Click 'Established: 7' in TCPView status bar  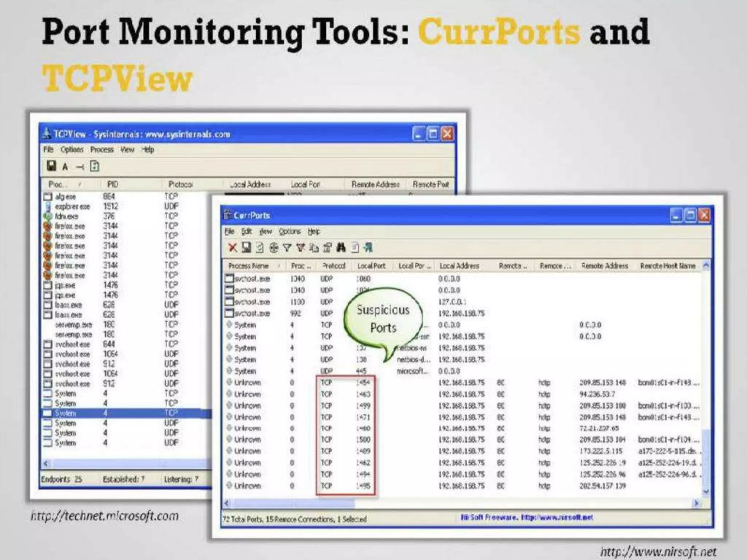(x=124, y=479)
